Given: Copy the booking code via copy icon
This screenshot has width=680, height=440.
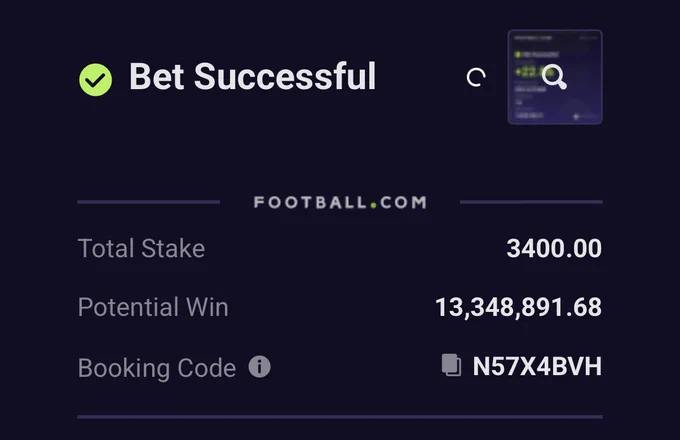Looking at the screenshot, I should point(451,365).
